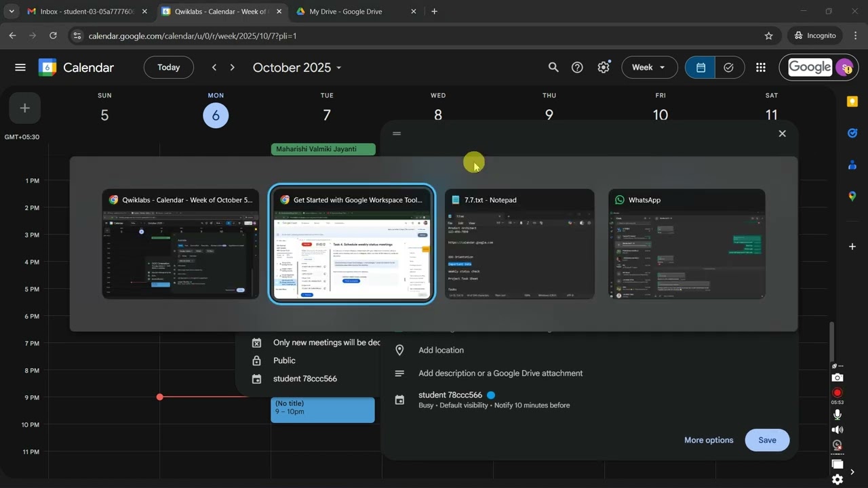This screenshot has width=868, height=488.
Task: Open Google Tasks in side panel
Action: pyautogui.click(x=852, y=133)
